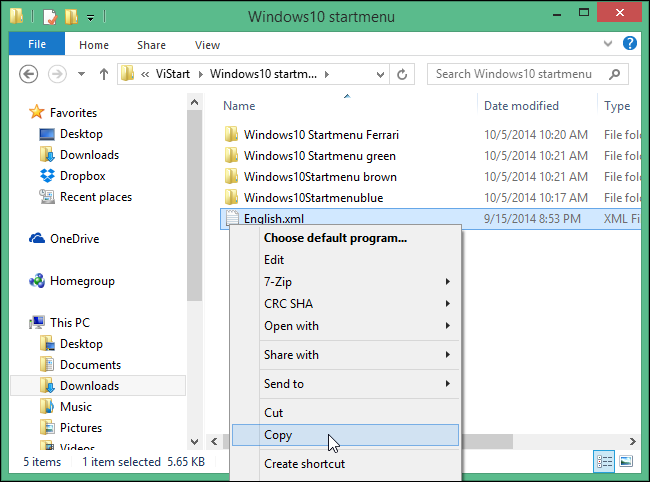650x482 pixels.
Task: Open the Open with submenu
Action: [345, 326]
